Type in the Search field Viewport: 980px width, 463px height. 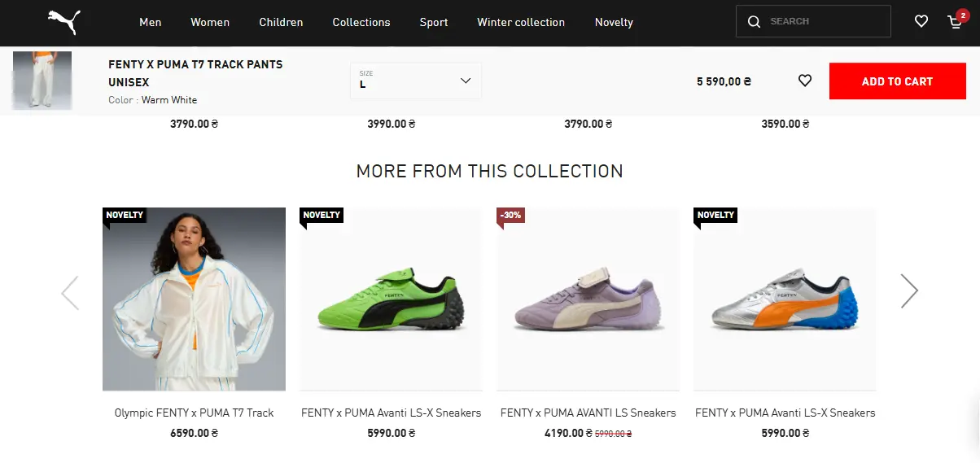tap(826, 21)
